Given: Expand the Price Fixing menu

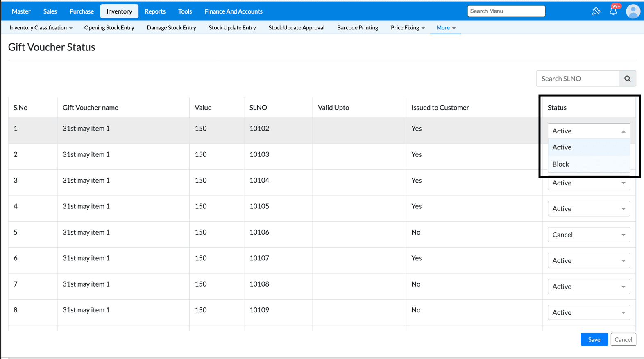Looking at the screenshot, I should pyautogui.click(x=408, y=28).
